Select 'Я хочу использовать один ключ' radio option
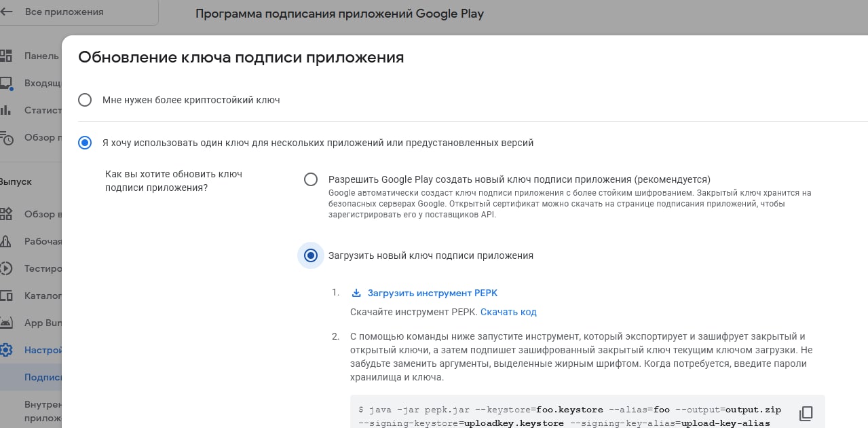This screenshot has height=428, width=868. 85,143
